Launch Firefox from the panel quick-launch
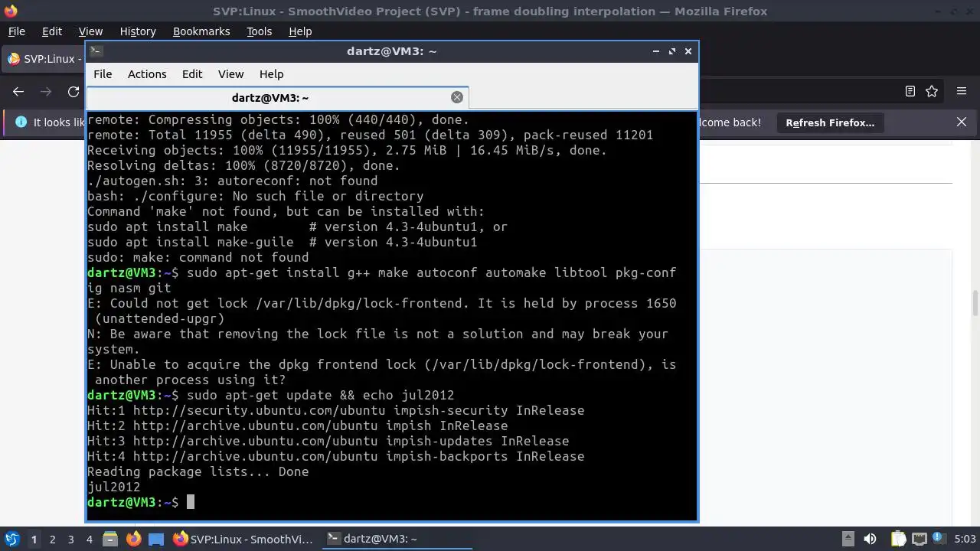 [133, 539]
